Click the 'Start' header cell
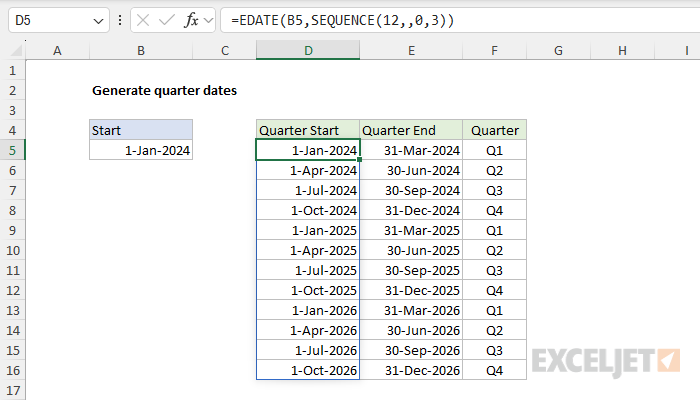 [x=141, y=130]
